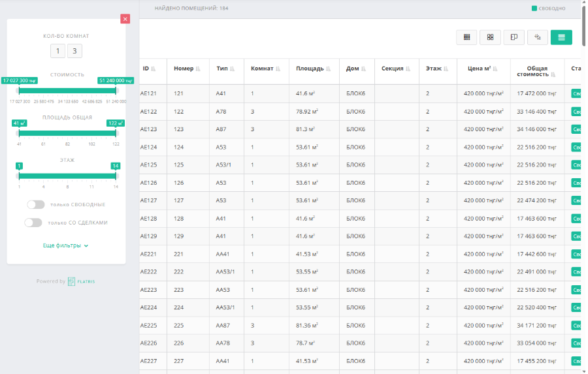Sort by Общая стоимость column header
Image resolution: width=588 pixels, height=374 pixels.
(x=536, y=71)
